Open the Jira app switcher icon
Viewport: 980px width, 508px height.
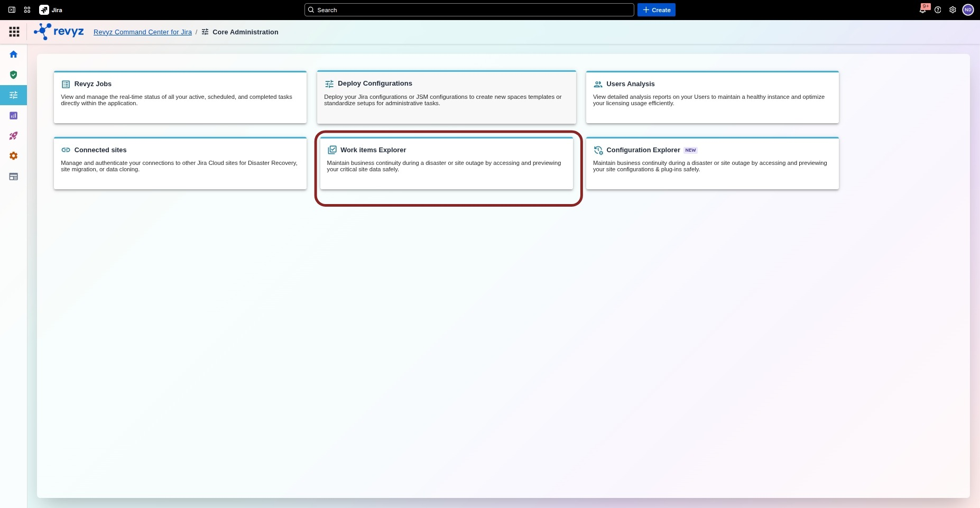click(x=27, y=10)
